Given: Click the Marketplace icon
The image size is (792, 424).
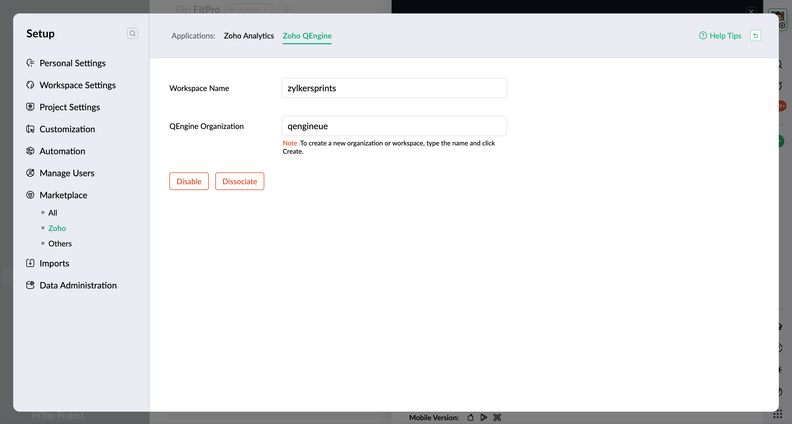Looking at the screenshot, I should 30,195.
